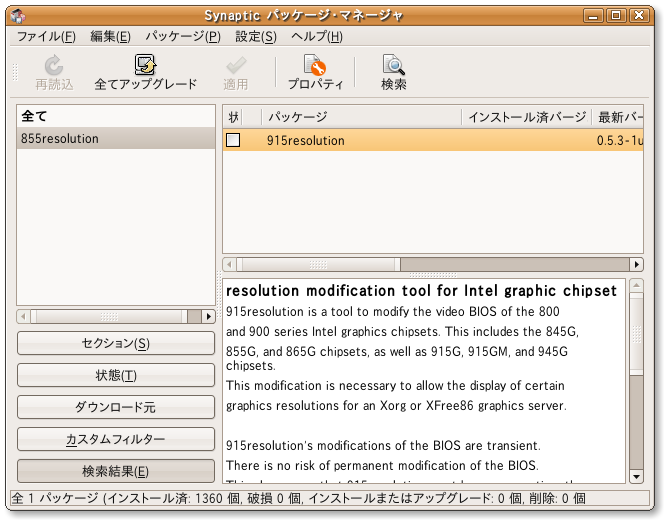Click the 再読込 reload icon

point(54,65)
